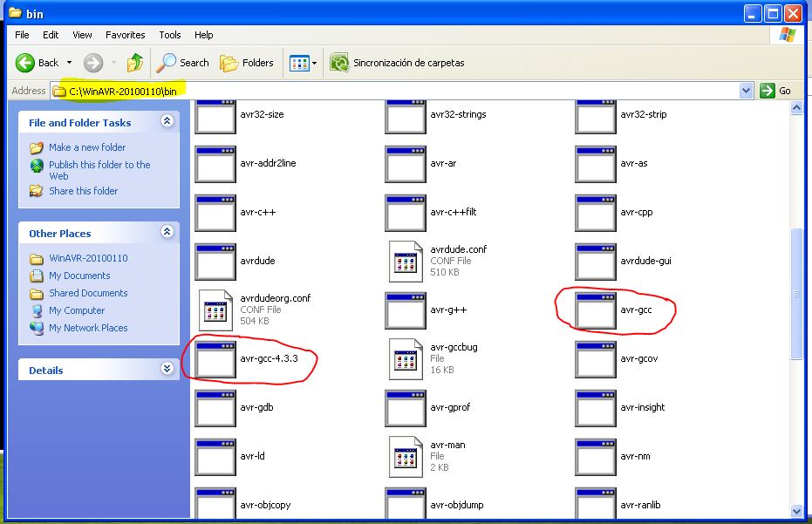Select the avr-gdb executable icon
The height and width of the screenshot is (524, 812).
click(x=215, y=408)
